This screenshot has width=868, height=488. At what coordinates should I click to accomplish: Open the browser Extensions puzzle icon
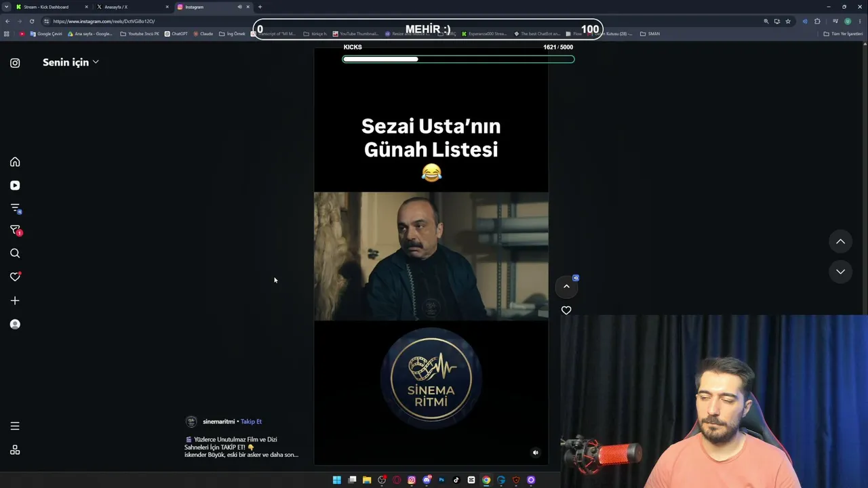[817, 21]
